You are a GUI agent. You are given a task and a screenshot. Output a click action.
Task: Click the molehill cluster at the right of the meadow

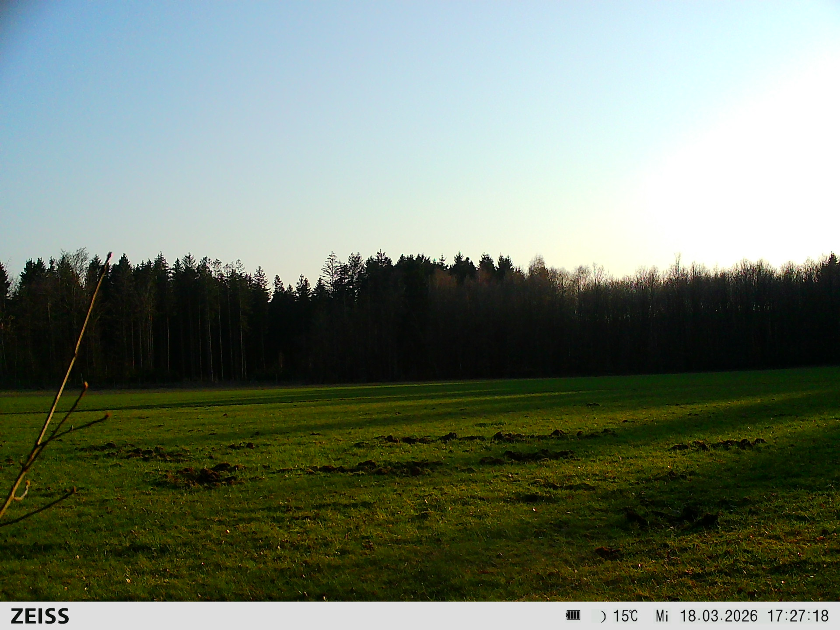tap(717, 445)
